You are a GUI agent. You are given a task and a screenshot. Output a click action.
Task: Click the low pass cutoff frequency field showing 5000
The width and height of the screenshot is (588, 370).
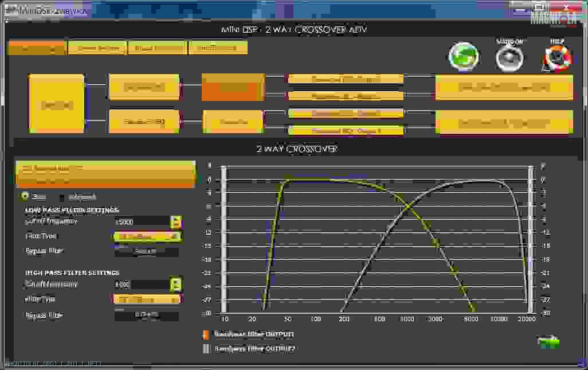[142, 222]
